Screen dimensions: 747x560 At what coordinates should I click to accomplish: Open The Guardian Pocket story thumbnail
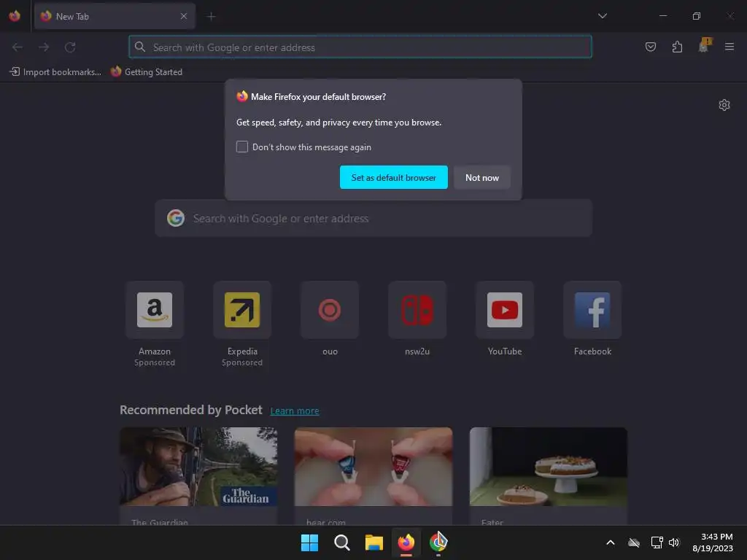(198, 467)
